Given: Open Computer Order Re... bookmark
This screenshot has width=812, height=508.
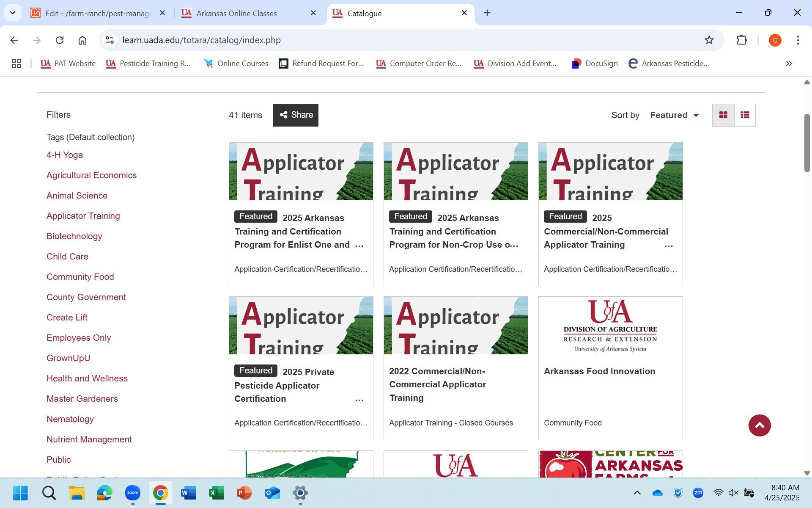Looking at the screenshot, I should [x=419, y=63].
